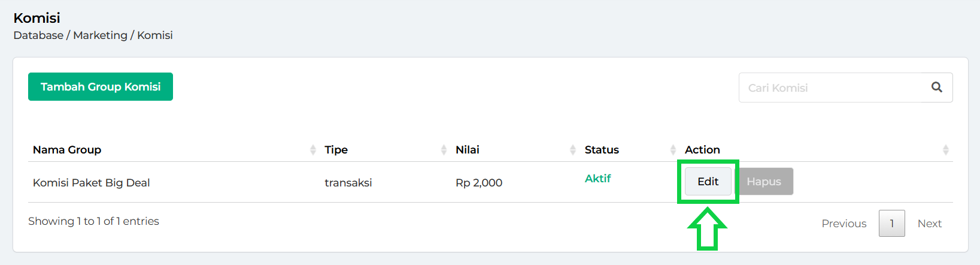
Task: Go to the Previous page
Action: (x=844, y=224)
